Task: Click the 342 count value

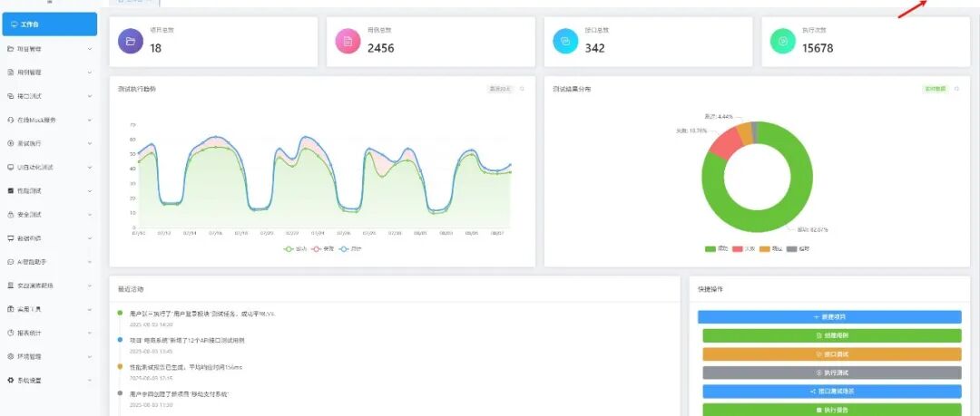Action: click(594, 48)
